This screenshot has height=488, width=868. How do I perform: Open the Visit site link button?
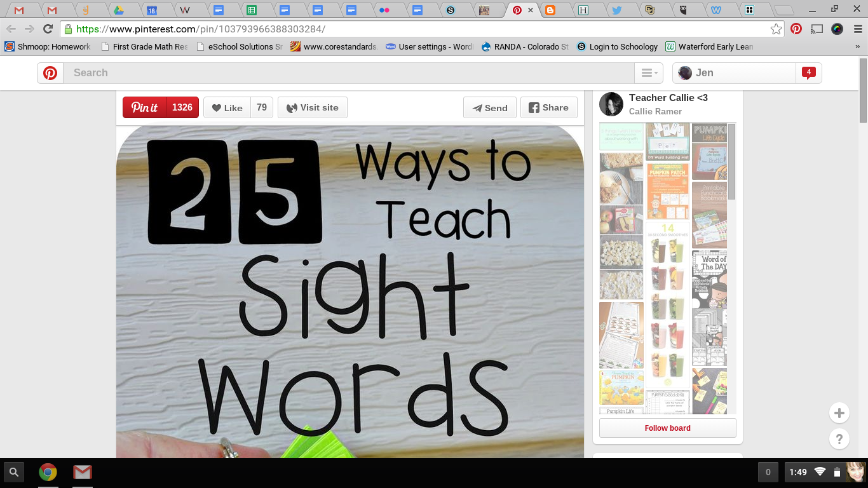pyautogui.click(x=313, y=107)
